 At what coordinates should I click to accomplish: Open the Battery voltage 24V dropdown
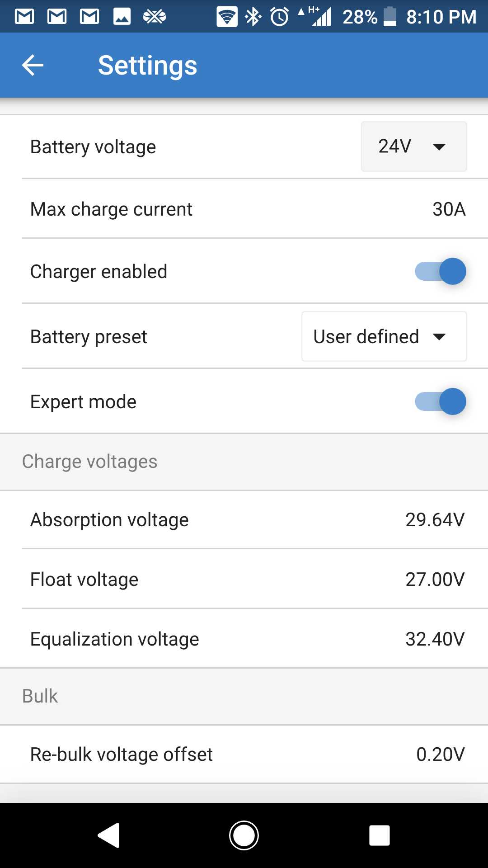[413, 146]
